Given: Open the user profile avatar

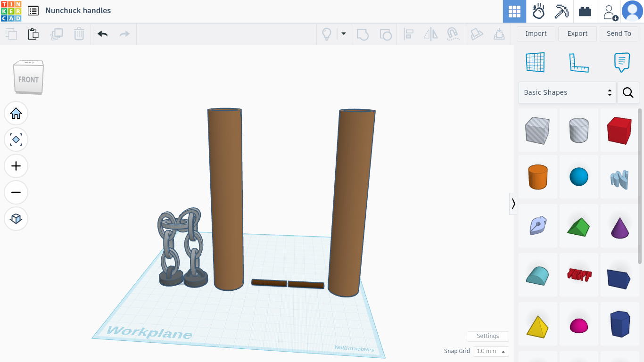Looking at the screenshot, I should 632,11.
